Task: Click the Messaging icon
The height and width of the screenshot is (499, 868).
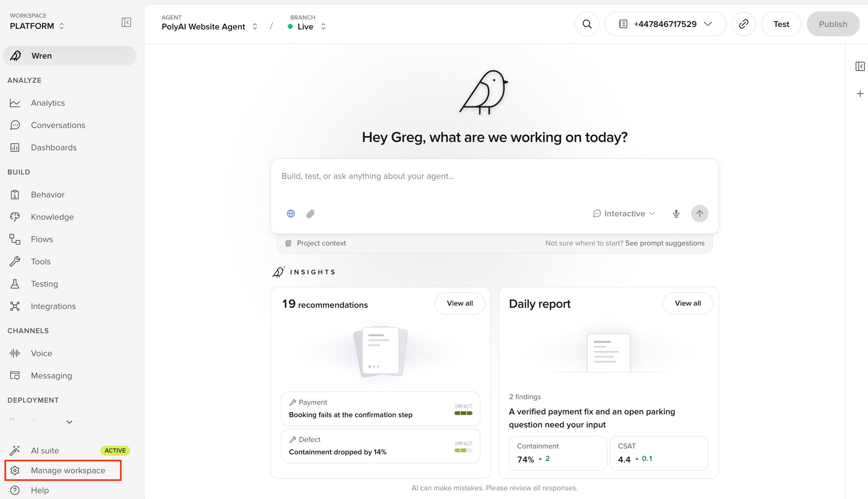Action: coord(15,376)
